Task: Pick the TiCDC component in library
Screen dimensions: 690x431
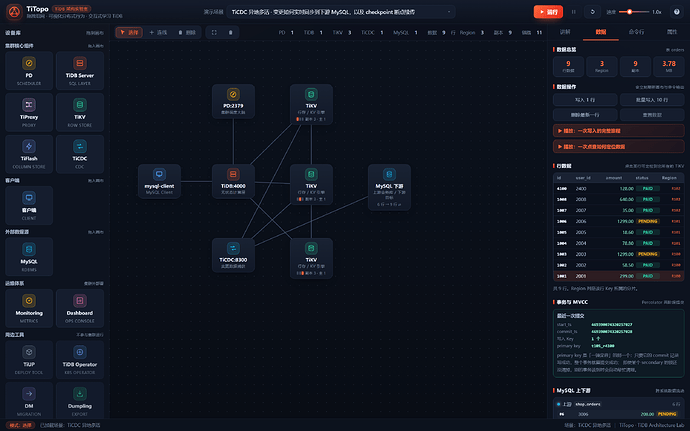Action: [x=80, y=154]
